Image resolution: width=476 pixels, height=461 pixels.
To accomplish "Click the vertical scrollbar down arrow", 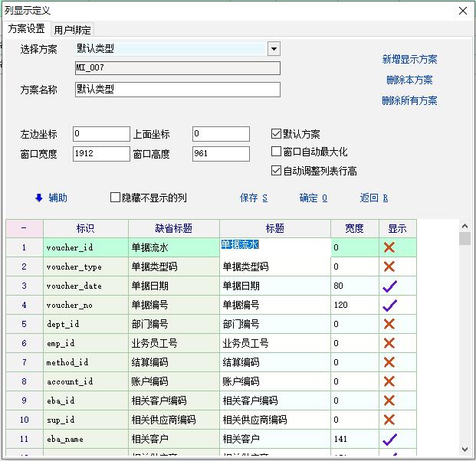I will (465, 450).
